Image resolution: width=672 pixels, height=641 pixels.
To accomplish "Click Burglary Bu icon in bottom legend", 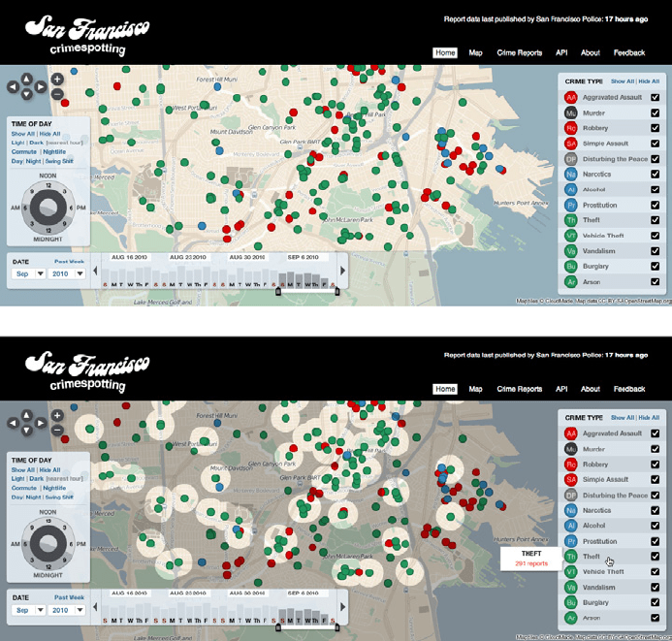I will (570, 602).
